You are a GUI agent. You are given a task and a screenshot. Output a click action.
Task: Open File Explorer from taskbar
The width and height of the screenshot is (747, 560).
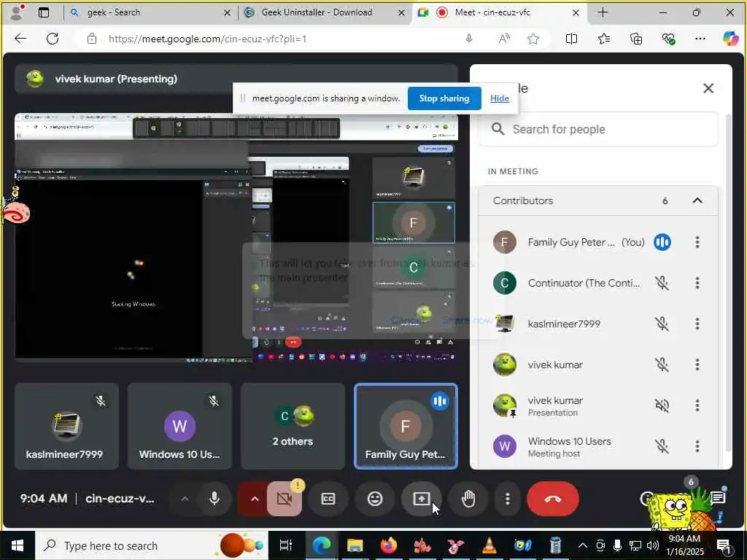click(x=355, y=545)
